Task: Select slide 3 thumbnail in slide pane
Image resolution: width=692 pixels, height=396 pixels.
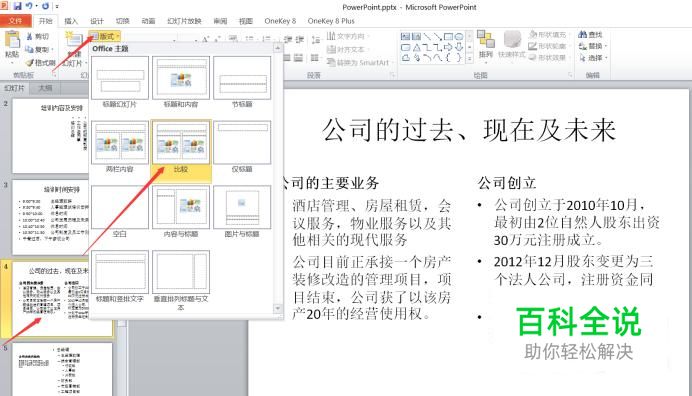Action: (50, 217)
